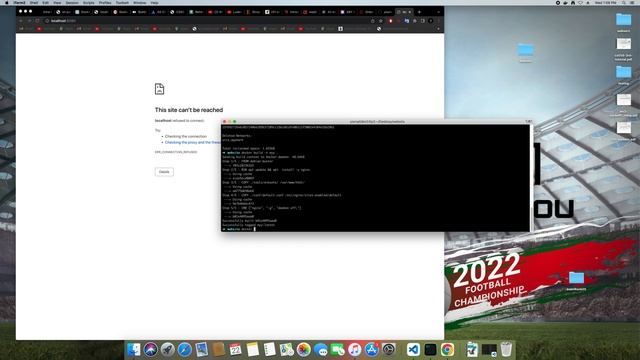This screenshot has width=640, height=360.
Task: Open the Shell menu
Action: (x=34, y=2)
